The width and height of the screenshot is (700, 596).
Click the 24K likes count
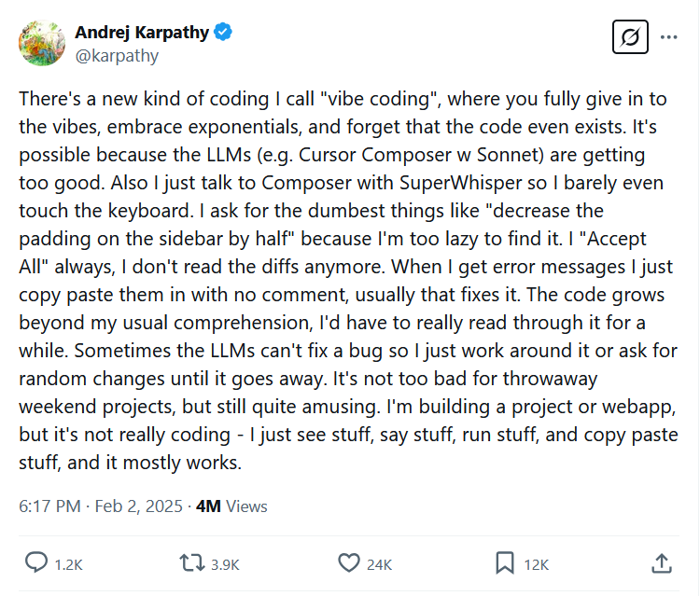coord(379,564)
